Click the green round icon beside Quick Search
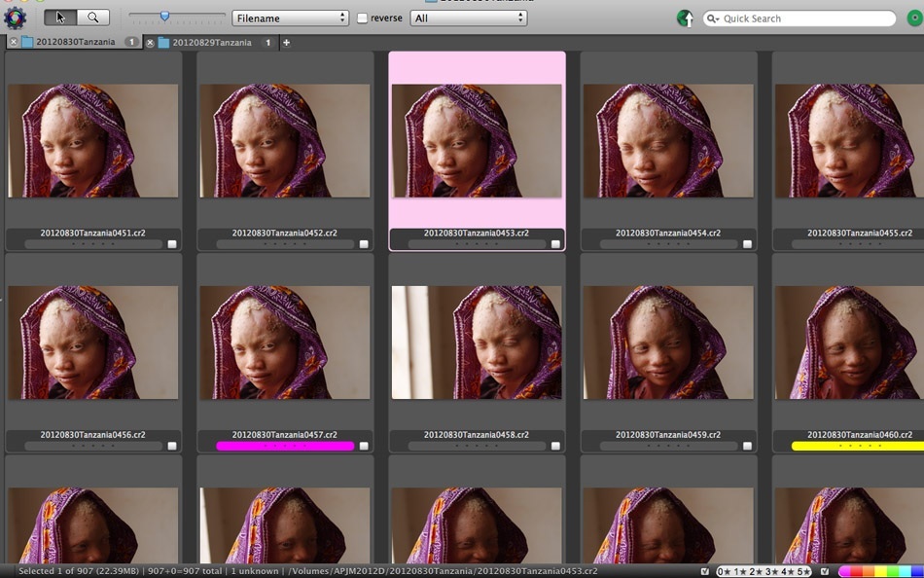 tap(914, 18)
